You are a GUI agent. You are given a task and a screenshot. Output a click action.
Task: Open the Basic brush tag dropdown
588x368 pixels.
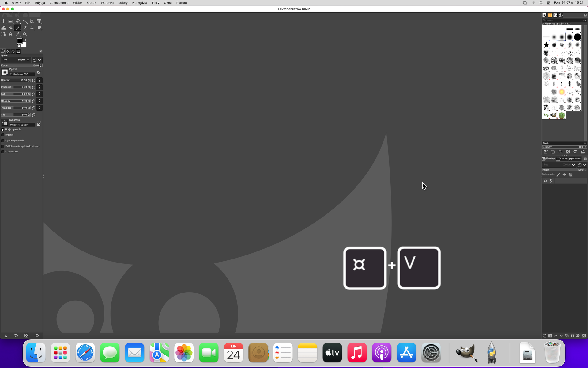point(584,143)
